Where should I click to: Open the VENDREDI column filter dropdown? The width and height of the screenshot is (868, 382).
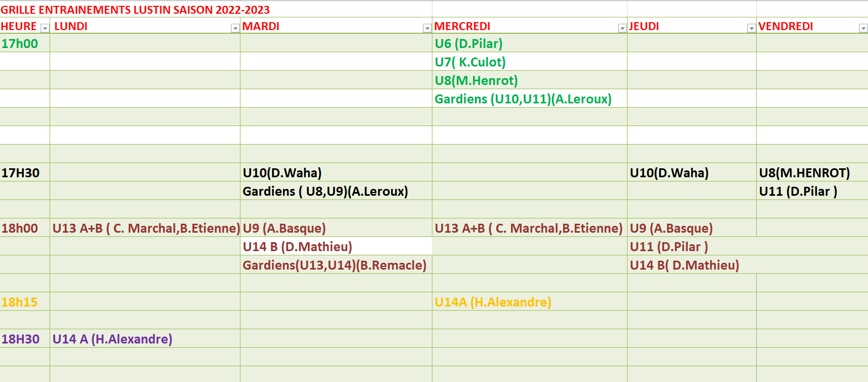(x=863, y=28)
